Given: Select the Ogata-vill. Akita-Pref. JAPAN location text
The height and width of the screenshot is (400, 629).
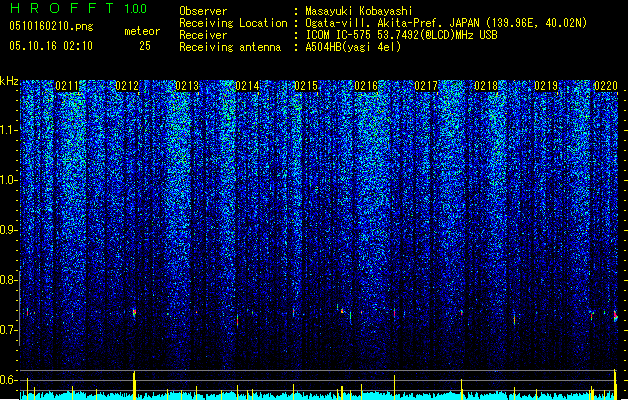Looking at the screenshot, I should coord(446,23).
